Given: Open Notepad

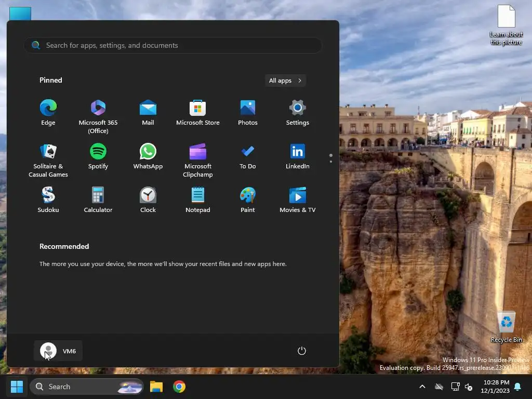Looking at the screenshot, I should pos(198,200).
